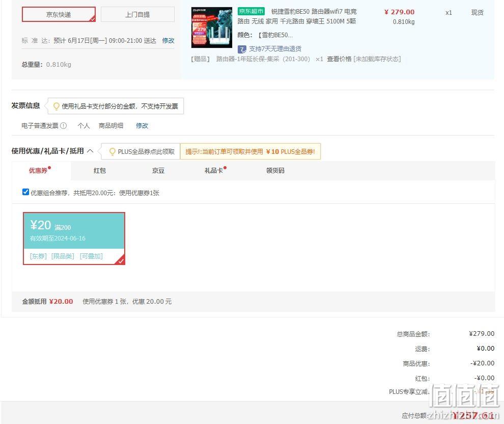
Task: Click the 红包 -¥0.00 value
Action: point(484,378)
